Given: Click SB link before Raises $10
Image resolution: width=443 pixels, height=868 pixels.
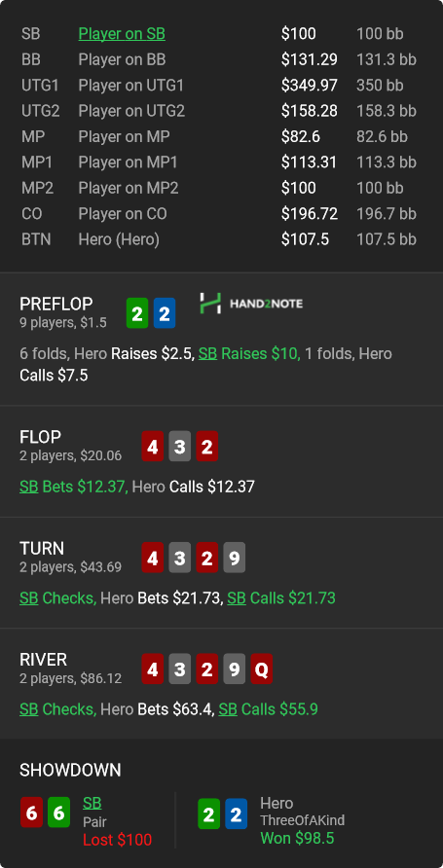Looking at the screenshot, I should click(207, 353).
